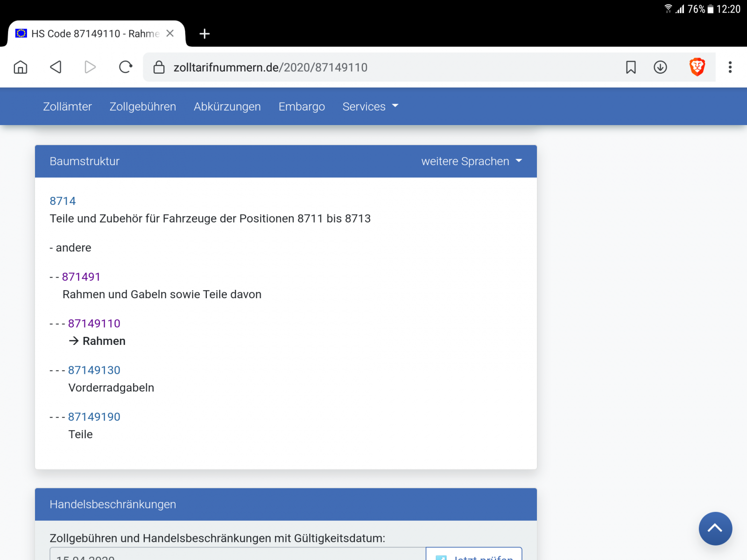
Task: Select the Embargo navigation item
Action: click(302, 106)
